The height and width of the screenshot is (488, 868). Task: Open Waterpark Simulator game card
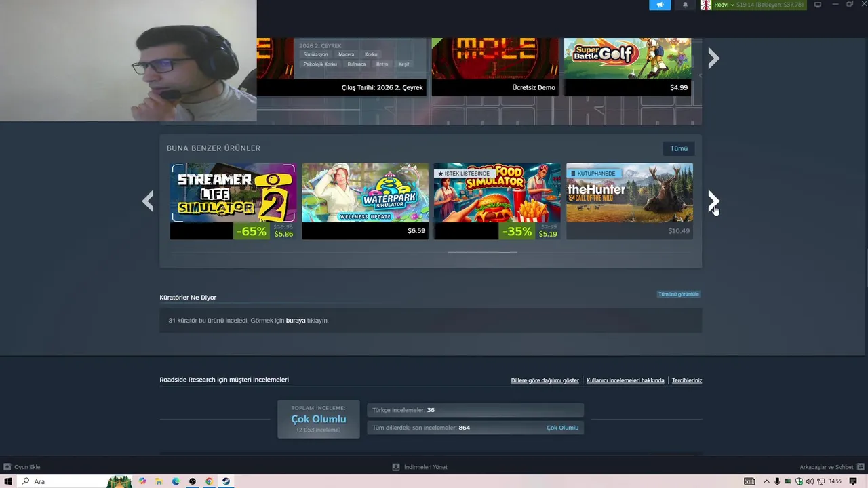point(365,201)
